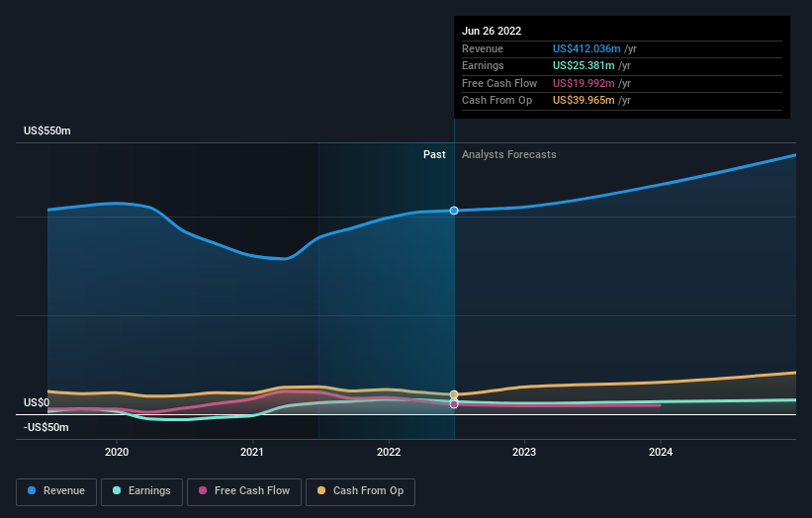
Task: Click the Free Cash Flow row label in tooltip
Action: pyautogui.click(x=499, y=83)
